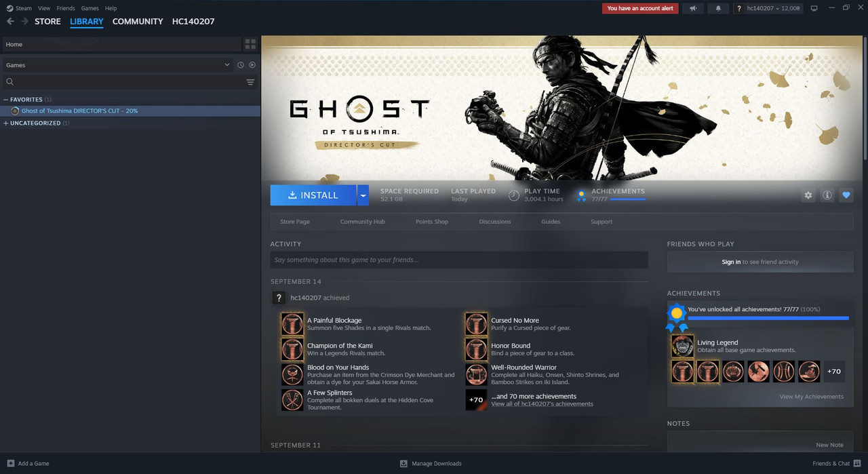Image resolution: width=868 pixels, height=474 pixels.
Task: Click View My Achievements link
Action: coord(812,397)
